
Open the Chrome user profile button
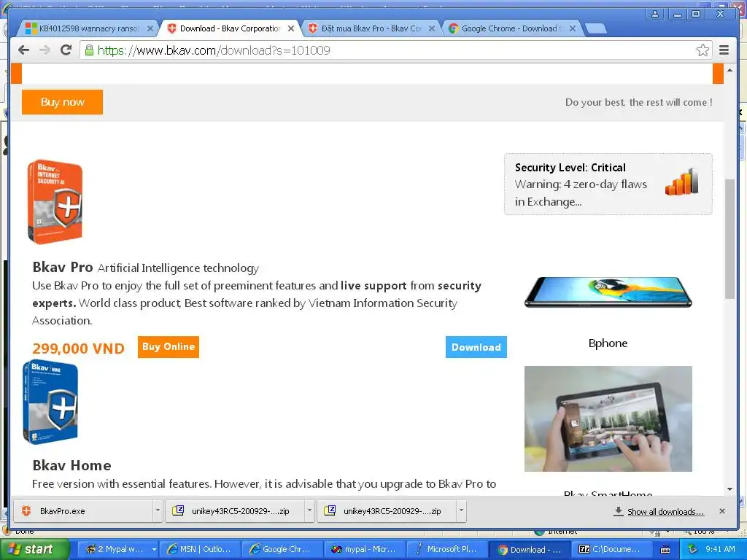point(655,14)
